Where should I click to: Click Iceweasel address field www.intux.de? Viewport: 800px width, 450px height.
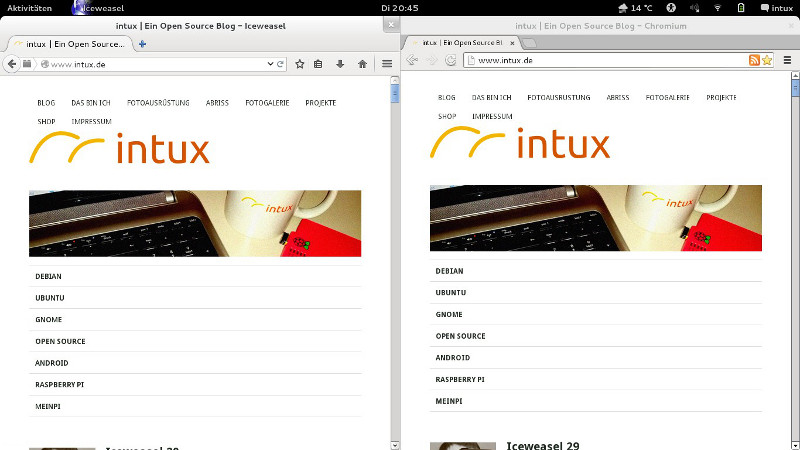[x=158, y=64]
